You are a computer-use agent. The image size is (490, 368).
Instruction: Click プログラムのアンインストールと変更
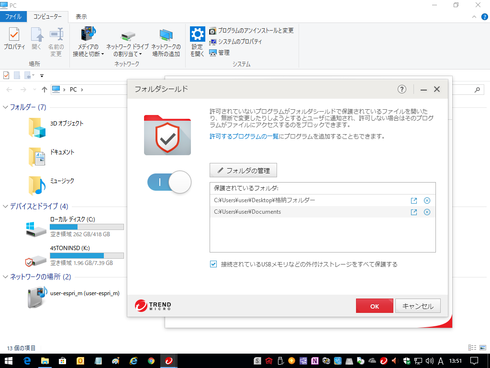[x=251, y=31]
